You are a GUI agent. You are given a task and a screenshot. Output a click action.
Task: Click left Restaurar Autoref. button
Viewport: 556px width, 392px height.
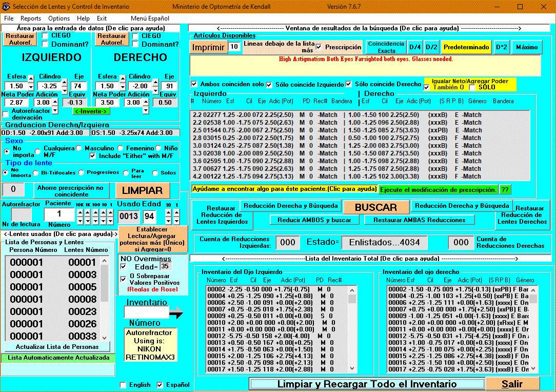point(20,39)
